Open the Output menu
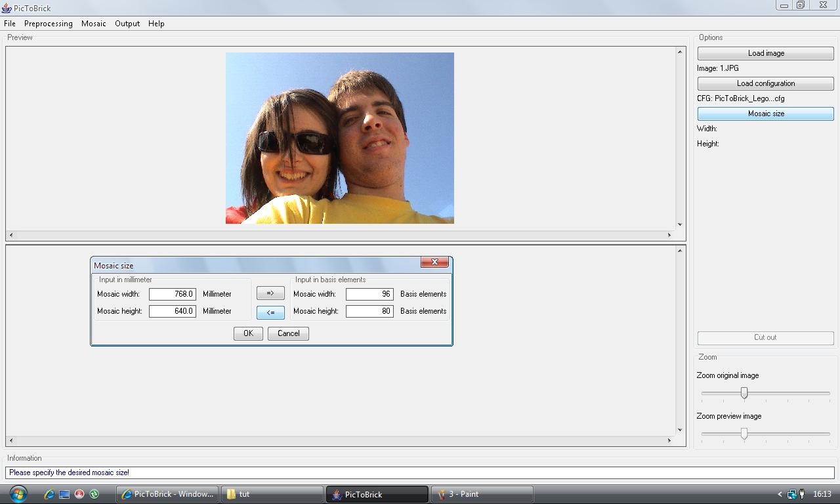Image resolution: width=840 pixels, height=504 pixels. pos(127,24)
